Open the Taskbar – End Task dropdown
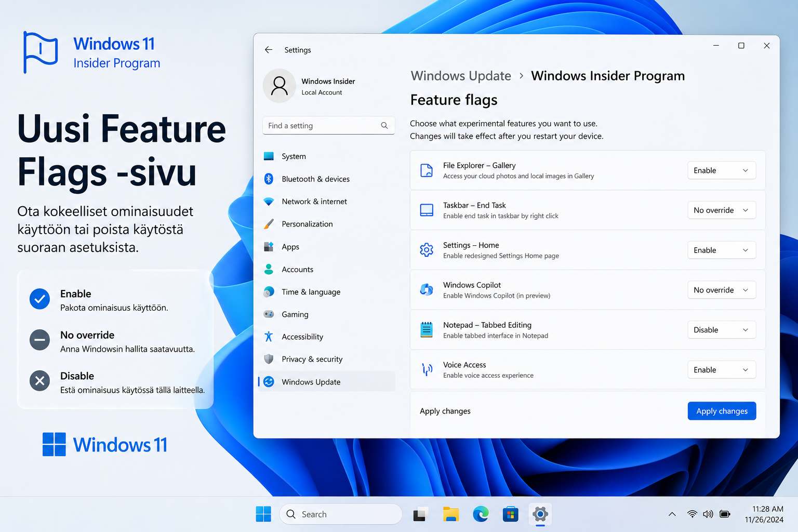 click(x=722, y=210)
